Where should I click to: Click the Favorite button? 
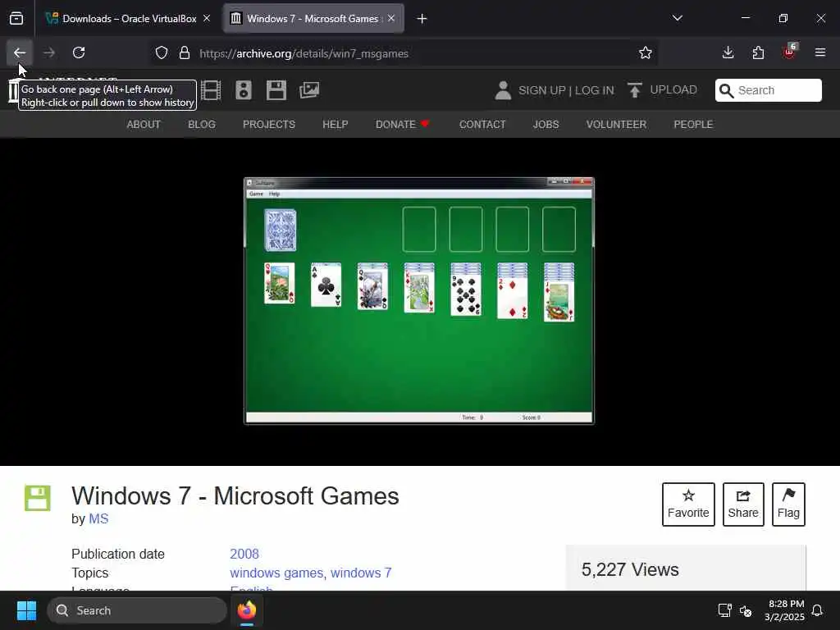coord(688,504)
